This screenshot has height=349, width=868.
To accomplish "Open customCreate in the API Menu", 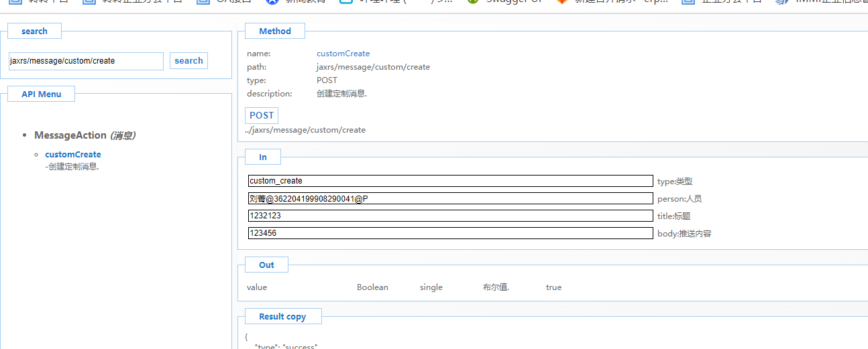I will [73, 155].
